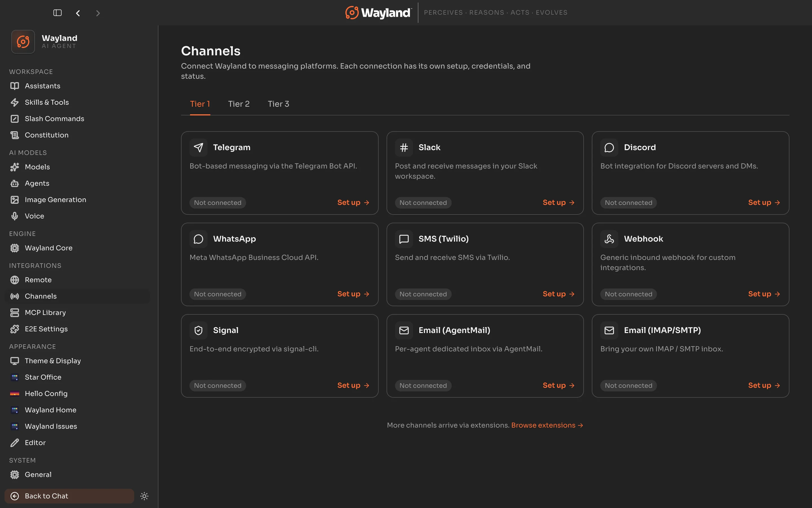This screenshot has height=508, width=812.
Task: Click the Wayland AI Agent logo icon
Action: coord(23,42)
